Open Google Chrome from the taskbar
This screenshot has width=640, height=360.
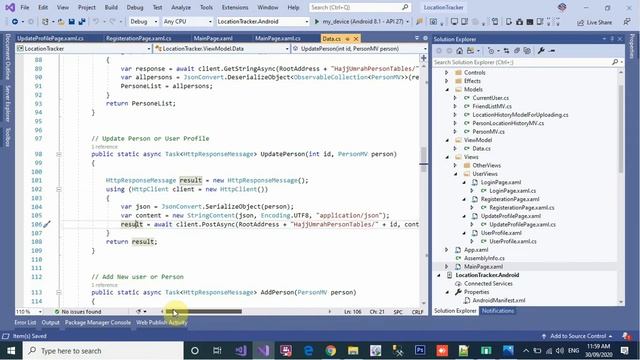coord(331,351)
